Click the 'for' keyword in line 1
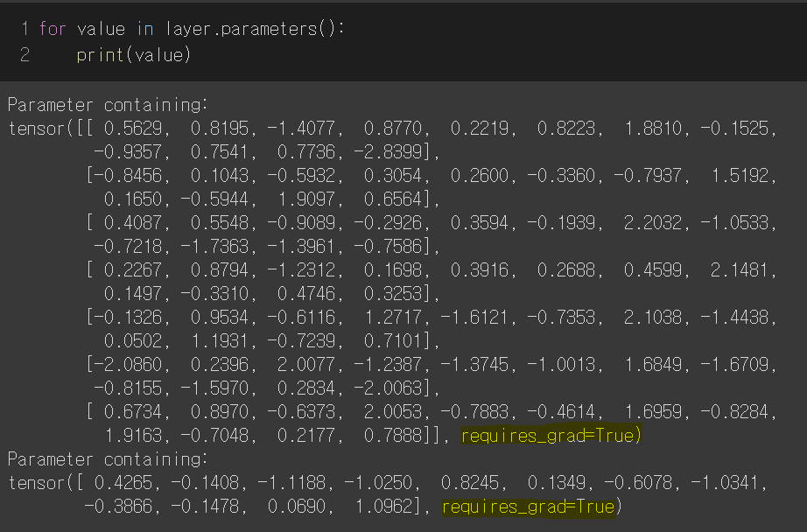Viewport: 807px width, 532px height. tap(53, 29)
